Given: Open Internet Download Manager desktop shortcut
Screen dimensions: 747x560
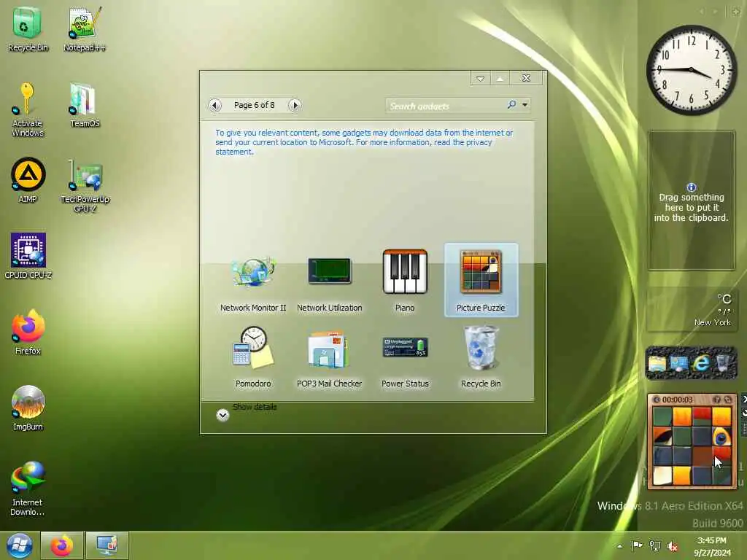Looking at the screenshot, I should (27, 488).
